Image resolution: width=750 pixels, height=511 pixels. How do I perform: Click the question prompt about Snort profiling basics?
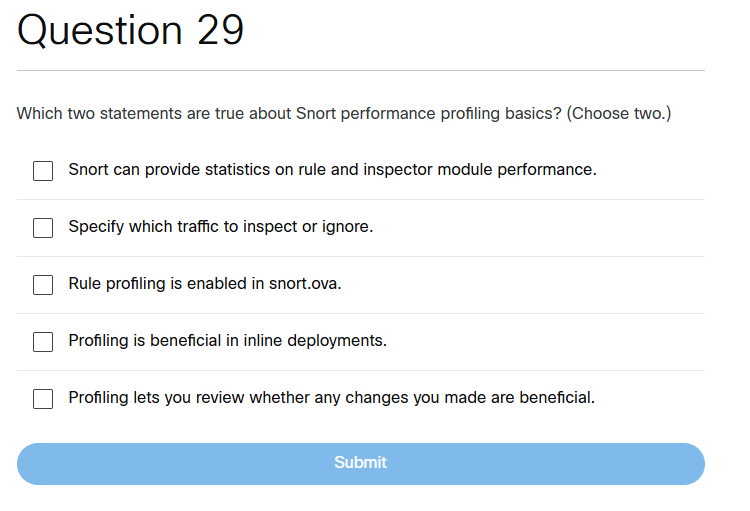point(290,114)
